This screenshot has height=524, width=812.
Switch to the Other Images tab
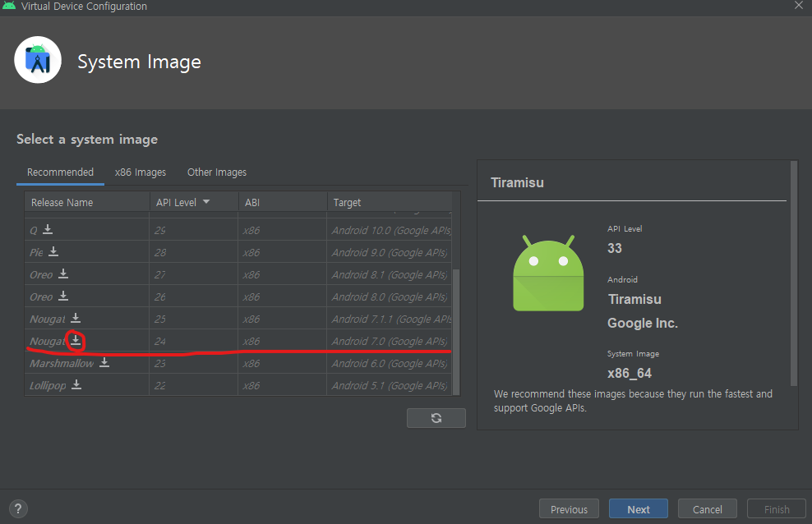pos(217,172)
